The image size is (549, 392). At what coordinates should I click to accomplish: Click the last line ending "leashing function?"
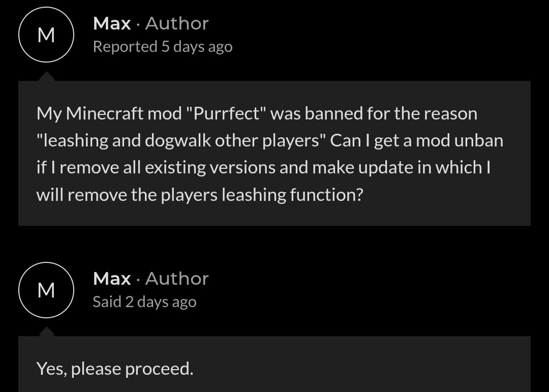tap(200, 195)
